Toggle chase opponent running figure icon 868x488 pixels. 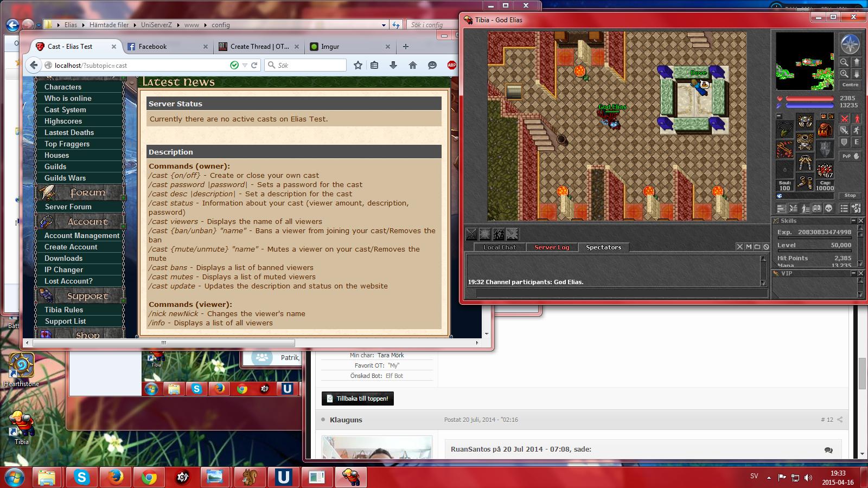point(857,130)
